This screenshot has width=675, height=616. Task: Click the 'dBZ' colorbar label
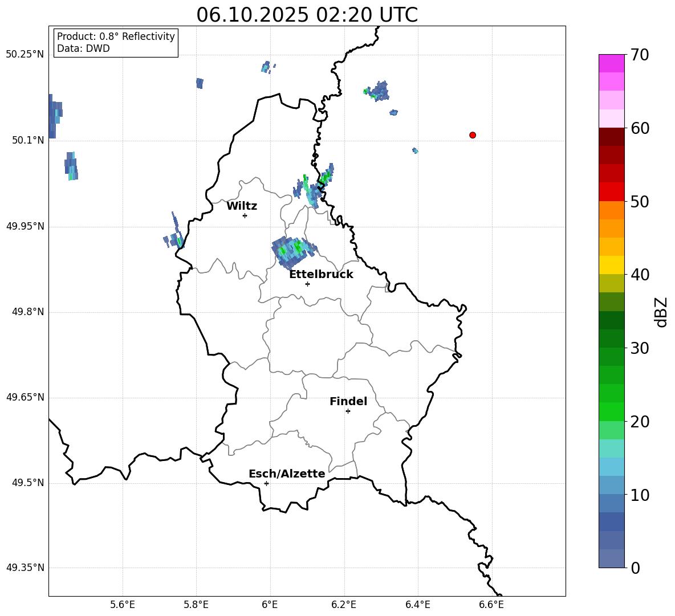click(x=662, y=312)
